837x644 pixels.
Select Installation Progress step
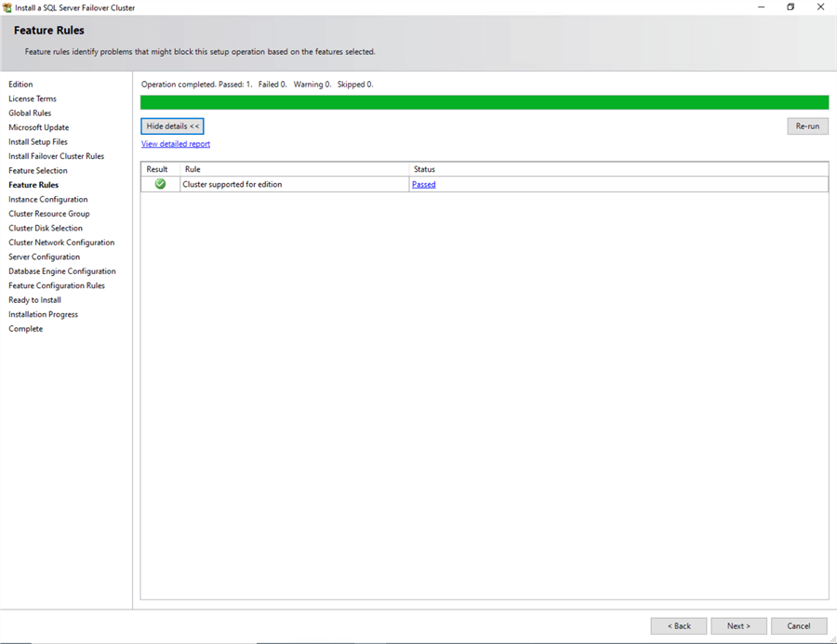[x=43, y=315]
